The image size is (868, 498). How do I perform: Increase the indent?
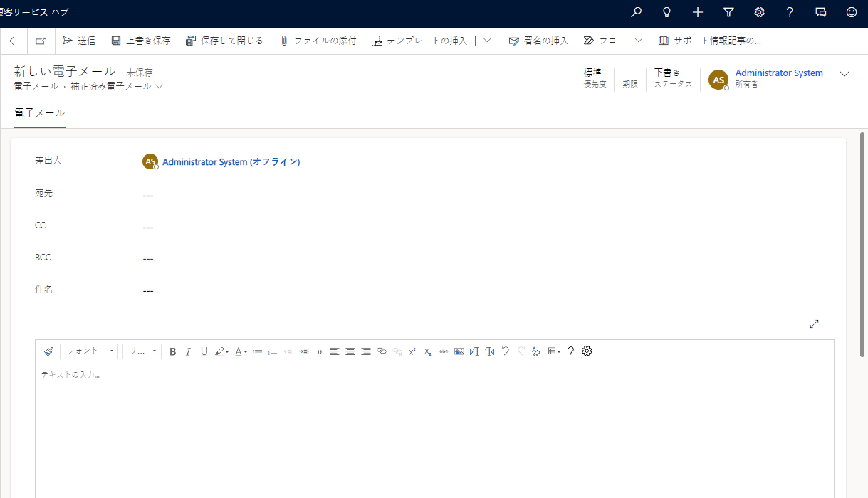[304, 351]
